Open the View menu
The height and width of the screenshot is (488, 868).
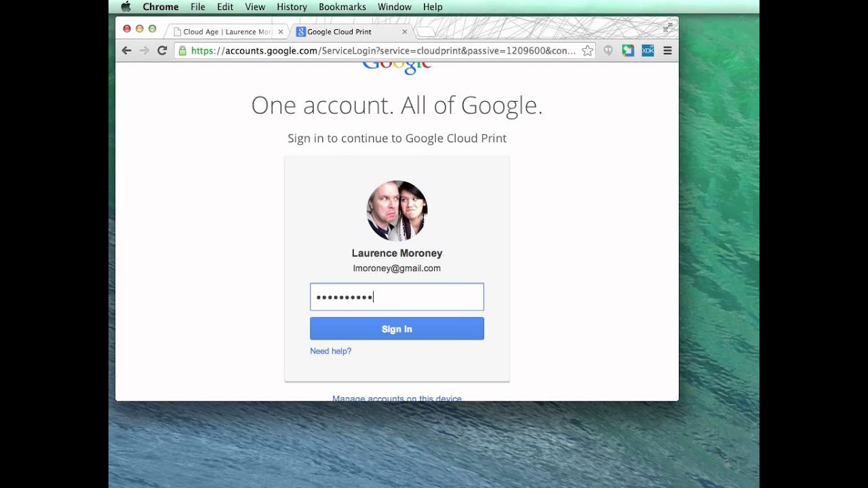pyautogui.click(x=255, y=7)
